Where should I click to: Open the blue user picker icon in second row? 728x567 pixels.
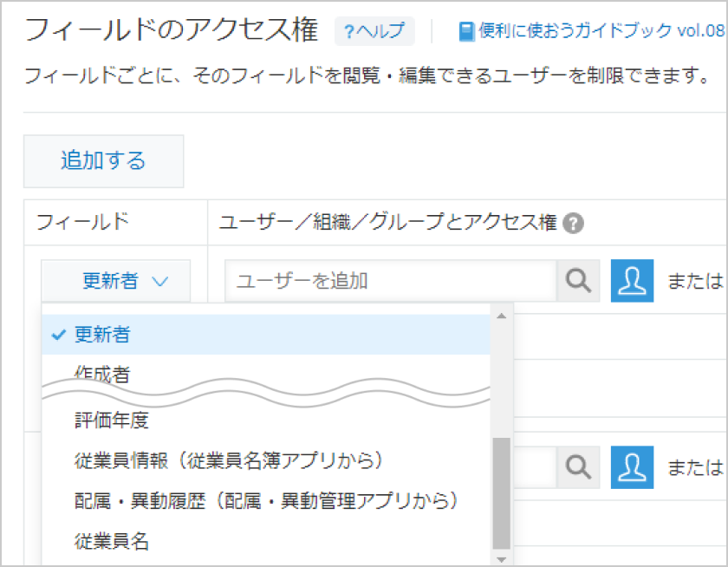(x=632, y=467)
